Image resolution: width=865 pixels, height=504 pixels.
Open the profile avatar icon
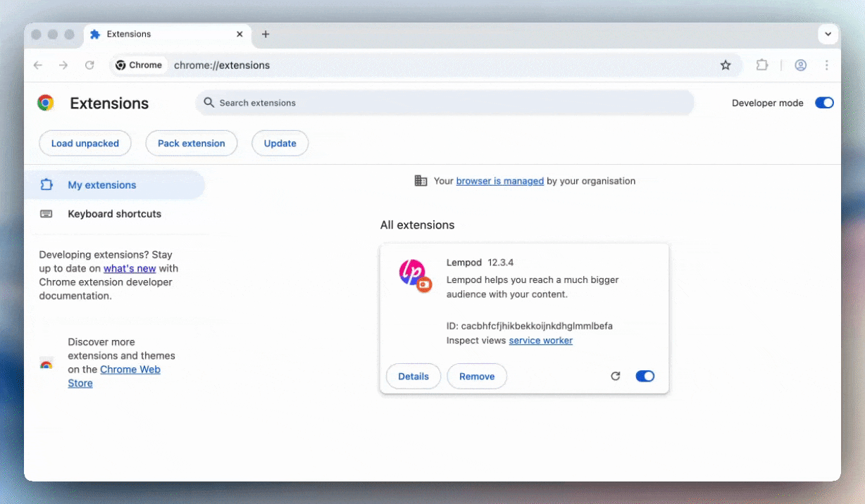pyautogui.click(x=800, y=65)
